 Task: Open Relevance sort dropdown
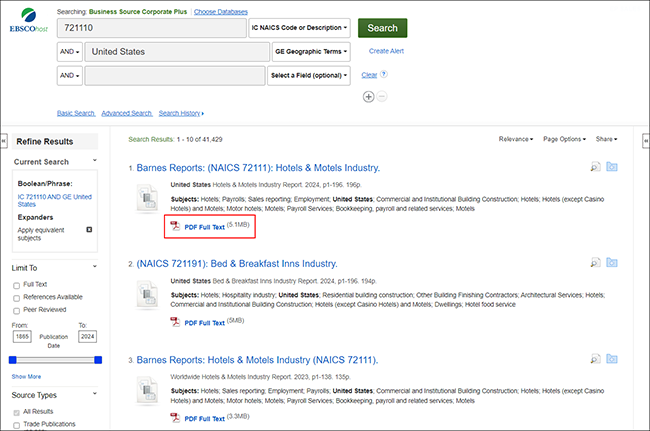tap(516, 139)
